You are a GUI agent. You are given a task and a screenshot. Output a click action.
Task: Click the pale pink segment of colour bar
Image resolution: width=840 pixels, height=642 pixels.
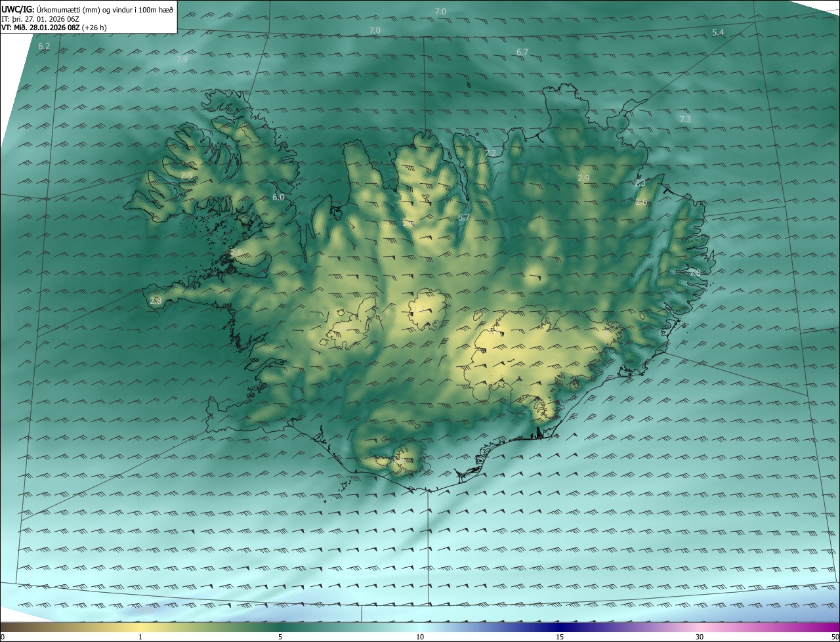pyautogui.click(x=700, y=627)
